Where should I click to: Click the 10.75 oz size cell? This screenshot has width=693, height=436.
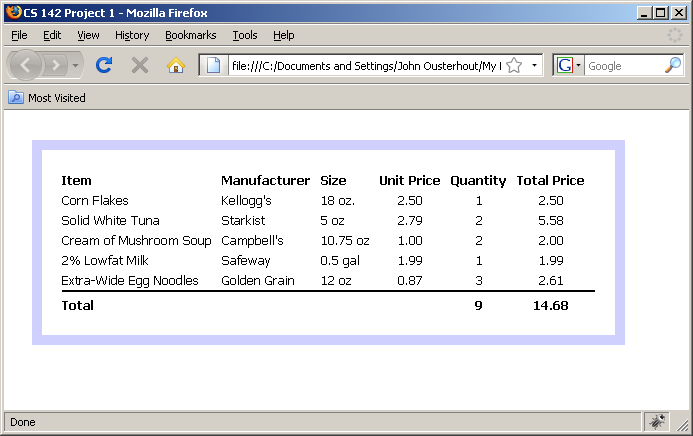(345, 241)
